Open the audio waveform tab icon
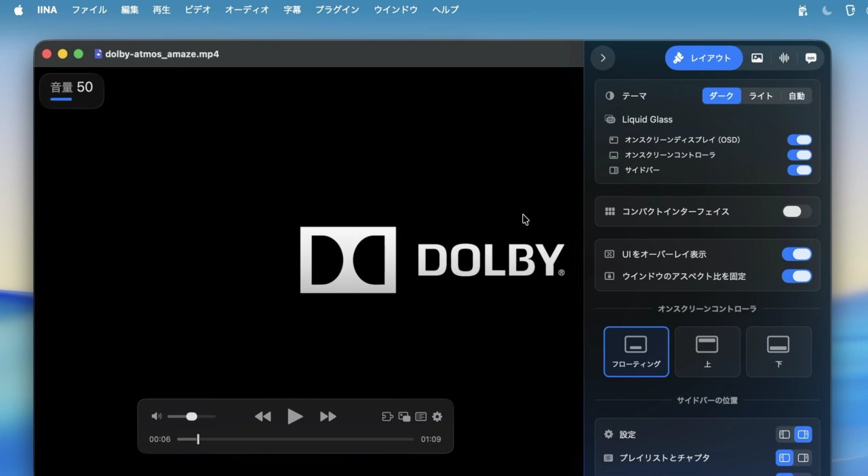Image resolution: width=868 pixels, height=476 pixels. [x=784, y=58]
